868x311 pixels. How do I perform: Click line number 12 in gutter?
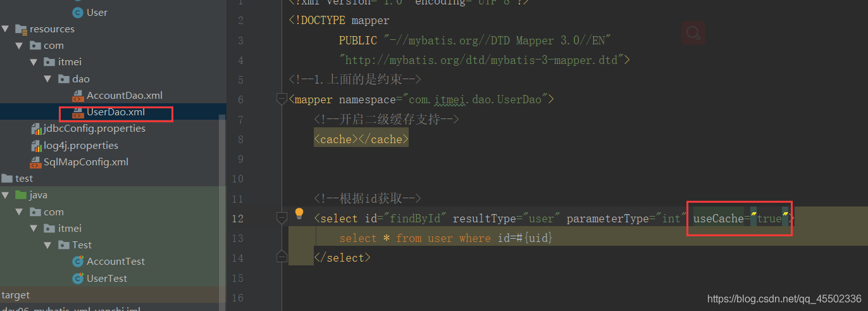point(237,219)
